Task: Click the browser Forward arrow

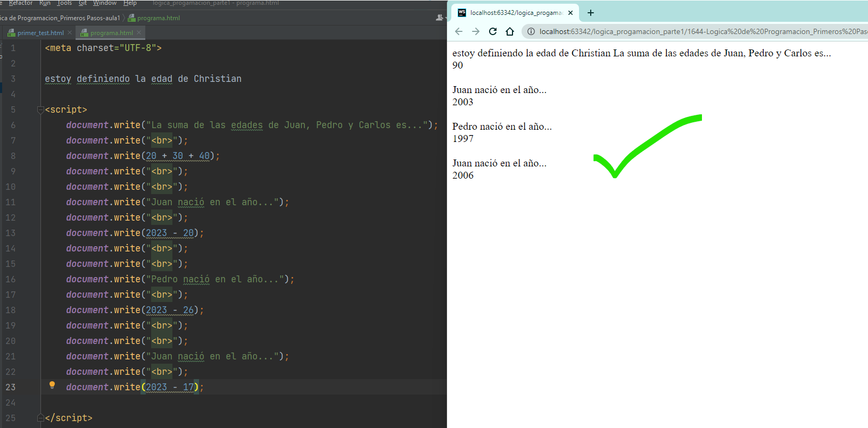Action: pos(476,31)
